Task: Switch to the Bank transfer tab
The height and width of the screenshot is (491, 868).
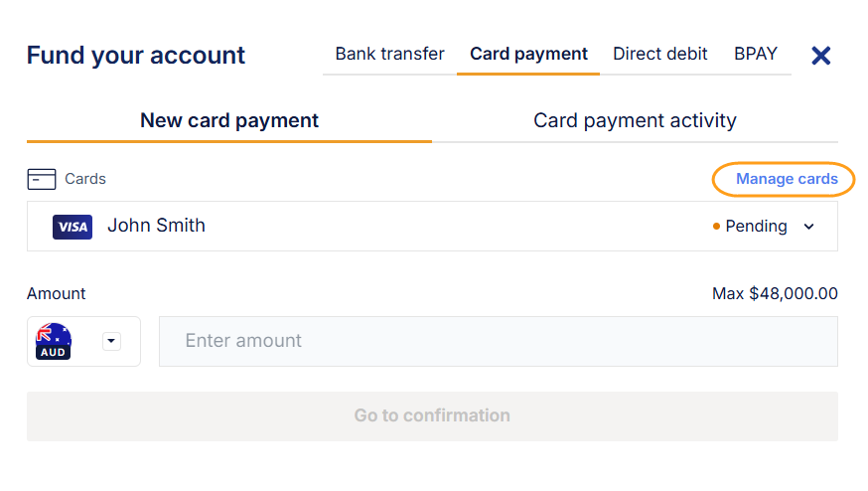Action: tap(389, 54)
